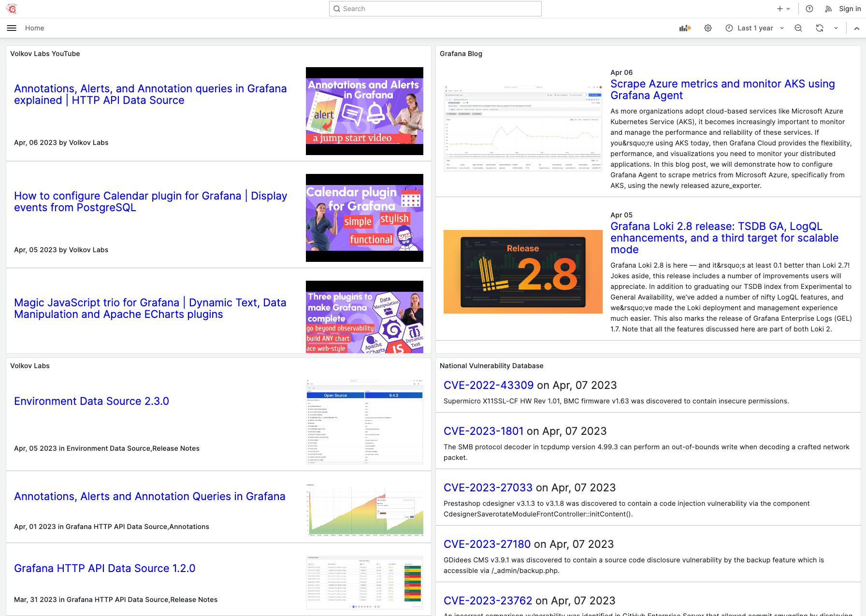Focus the Search input field
Viewport: 866px width, 616px height.
point(435,9)
